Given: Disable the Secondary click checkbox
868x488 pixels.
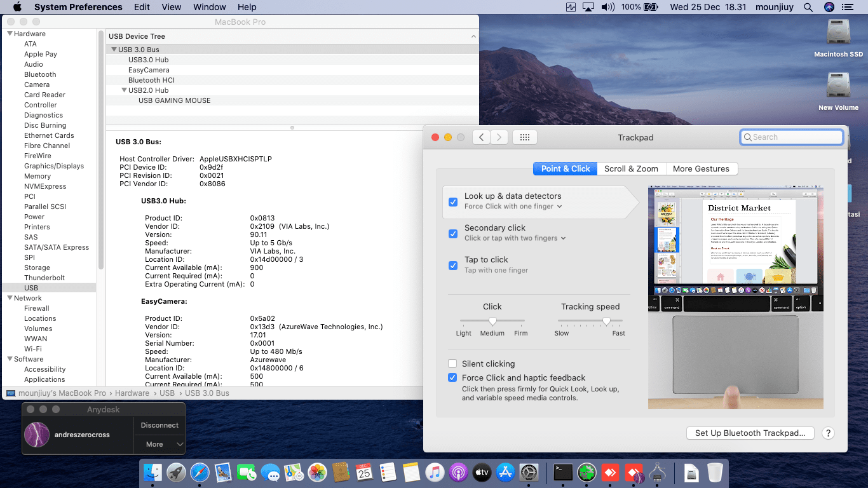Looking at the screenshot, I should click(453, 234).
